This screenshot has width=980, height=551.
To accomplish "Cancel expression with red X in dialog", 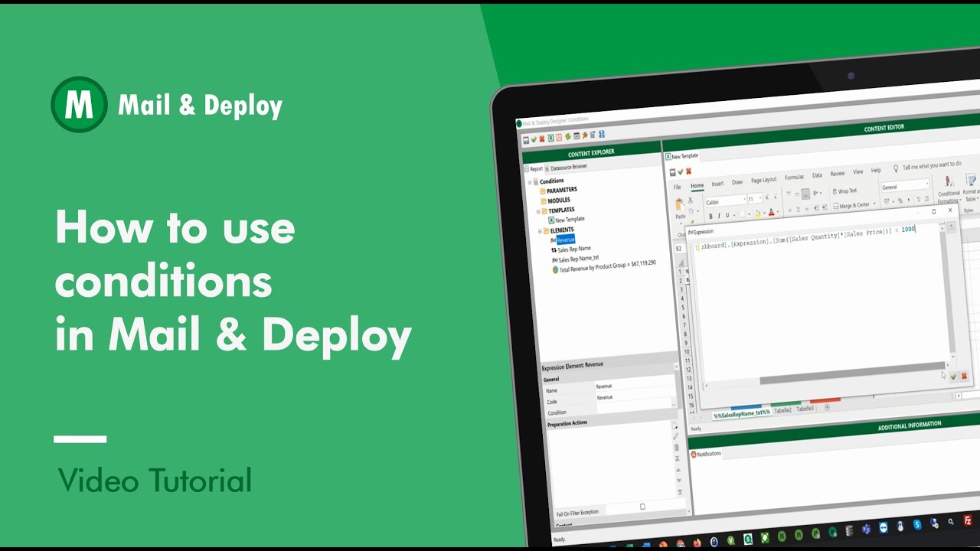I will (964, 376).
